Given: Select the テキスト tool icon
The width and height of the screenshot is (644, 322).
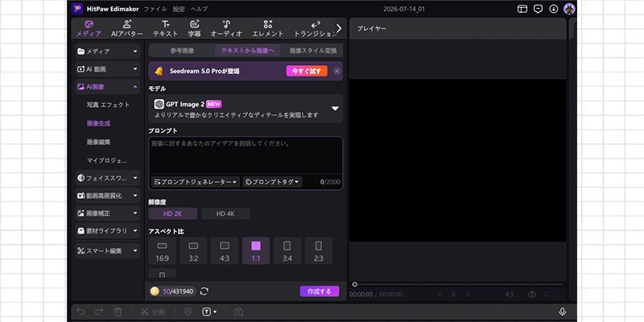Looking at the screenshot, I should pos(165,24).
